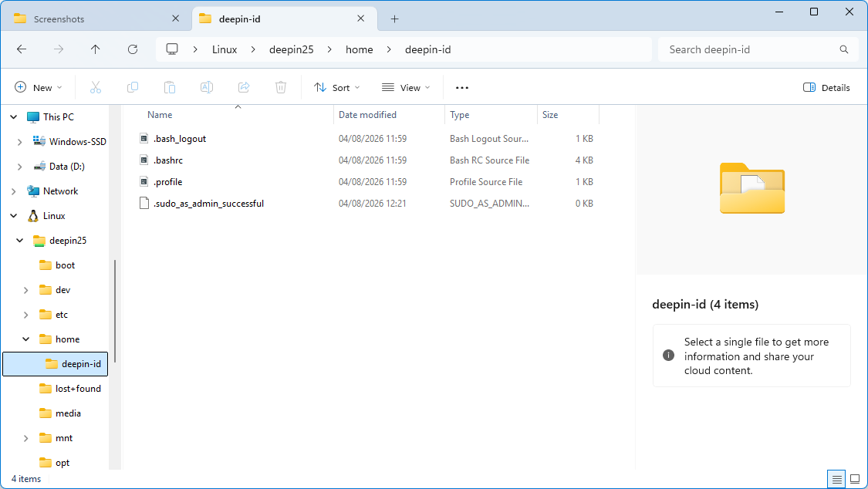Toggle the Details pane button
The width and height of the screenshot is (868, 489).
click(826, 87)
